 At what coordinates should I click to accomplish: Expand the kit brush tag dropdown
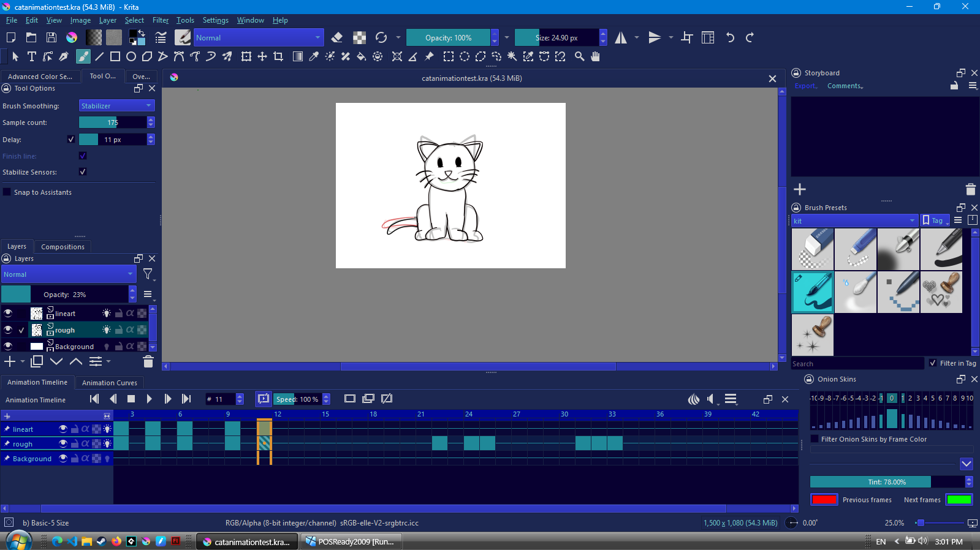tap(854, 221)
